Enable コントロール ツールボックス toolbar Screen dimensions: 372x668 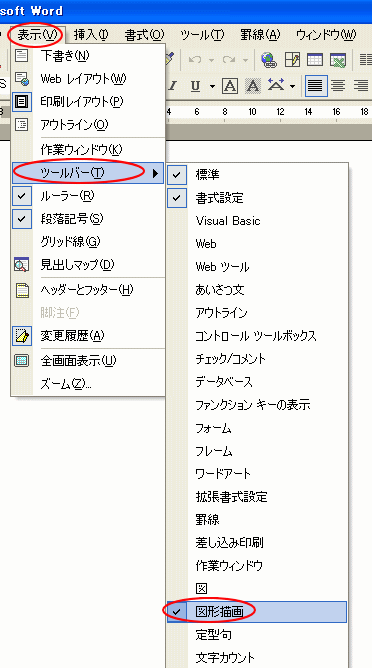pos(257,336)
